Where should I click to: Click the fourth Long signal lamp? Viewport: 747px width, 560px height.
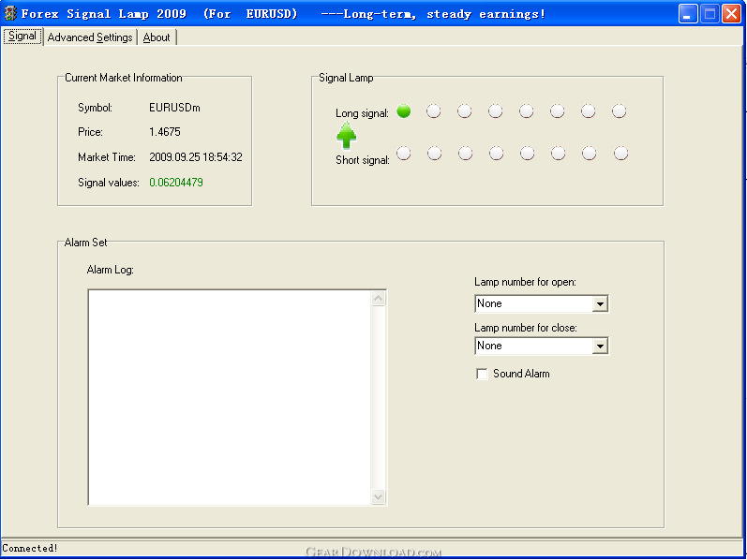click(496, 111)
